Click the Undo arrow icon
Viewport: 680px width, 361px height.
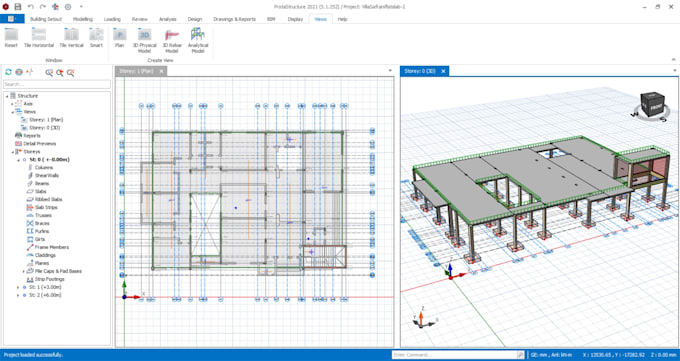tap(30, 7)
